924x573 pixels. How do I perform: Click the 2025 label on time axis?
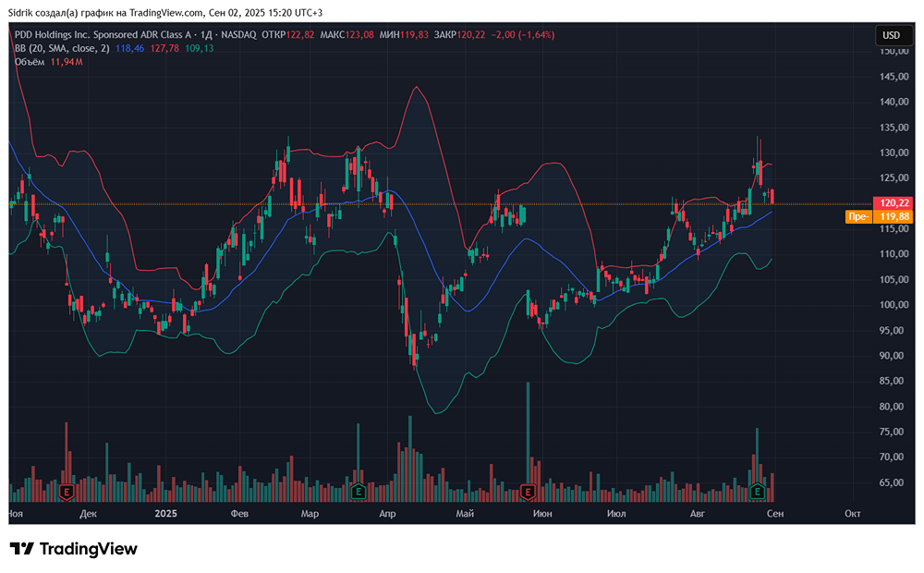(x=166, y=513)
